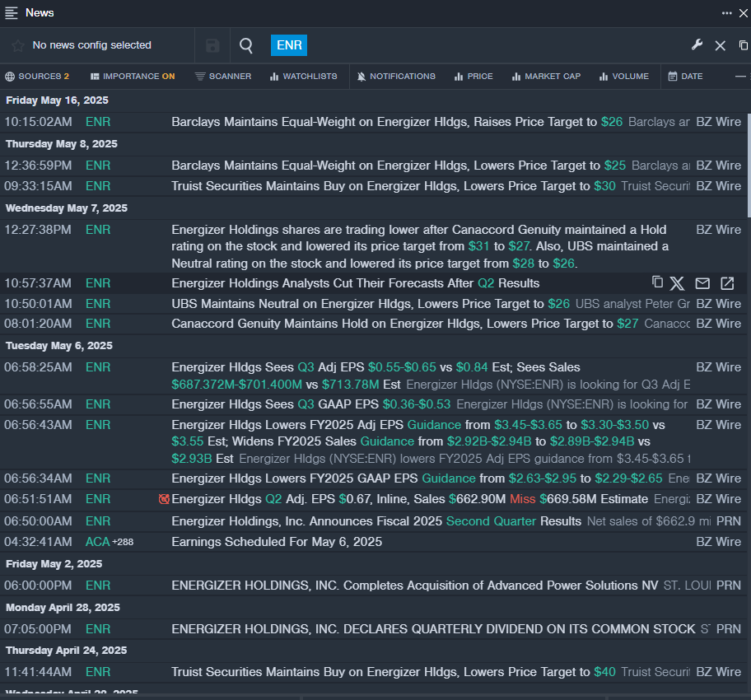Open Truist Lowers Price Target to $40 headline
Viewport: 751px width, 700px height.
[394, 672]
